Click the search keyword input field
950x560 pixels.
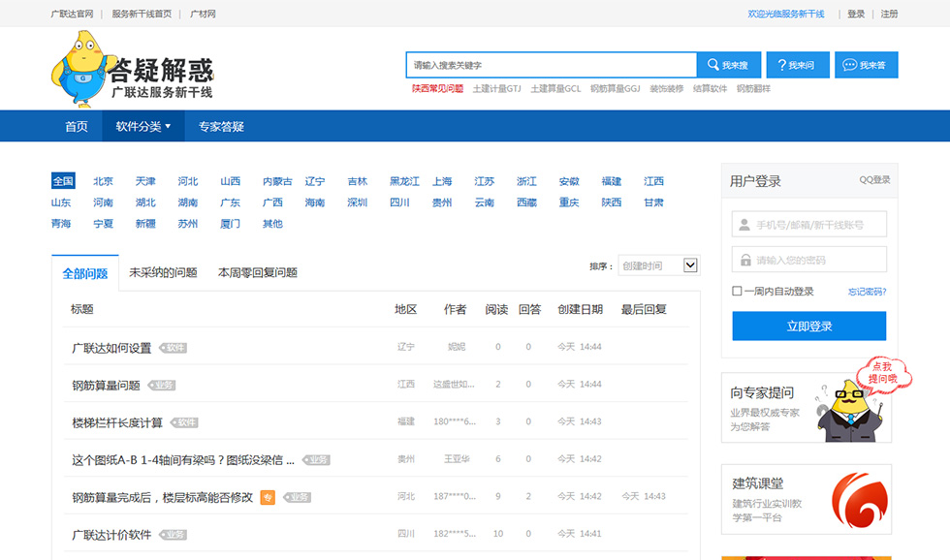coord(551,65)
